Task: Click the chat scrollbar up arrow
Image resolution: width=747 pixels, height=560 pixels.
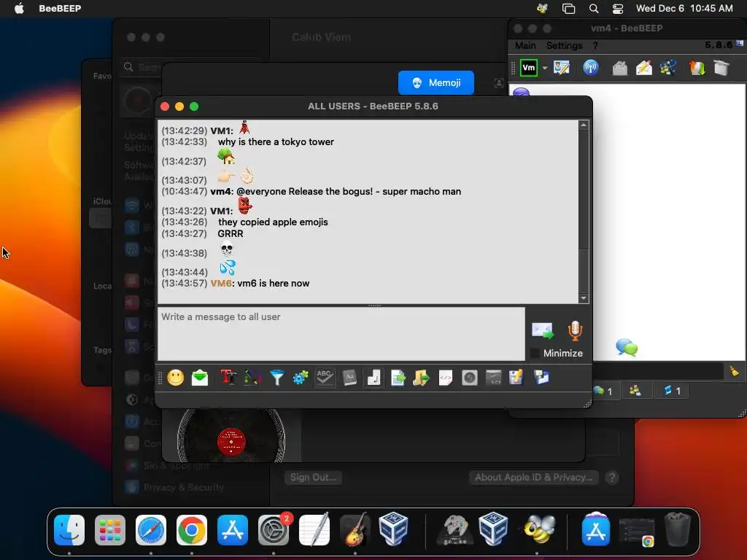Action: tap(584, 125)
